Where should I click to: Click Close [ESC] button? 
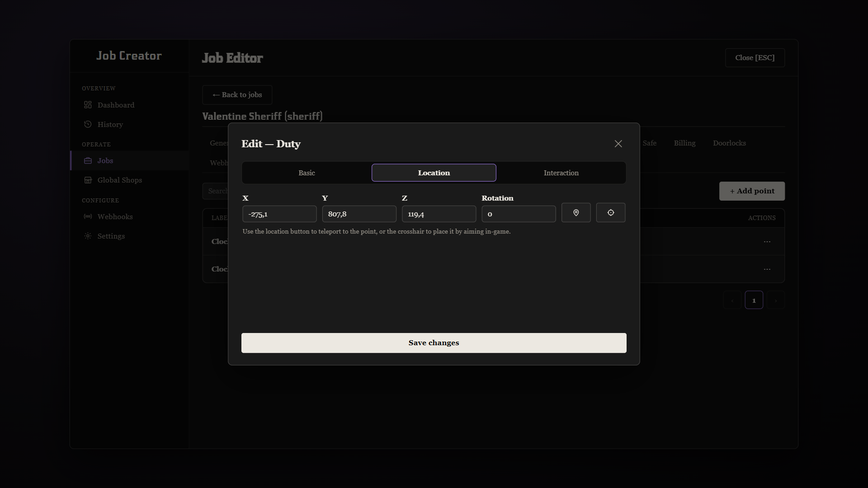point(755,58)
